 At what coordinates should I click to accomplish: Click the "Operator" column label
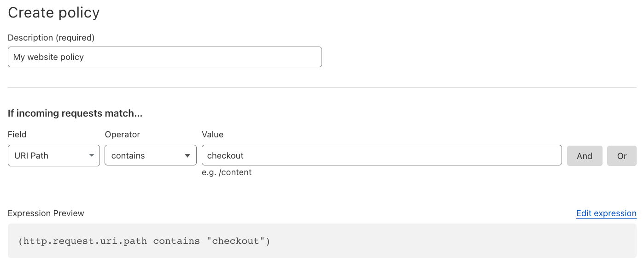123,135
